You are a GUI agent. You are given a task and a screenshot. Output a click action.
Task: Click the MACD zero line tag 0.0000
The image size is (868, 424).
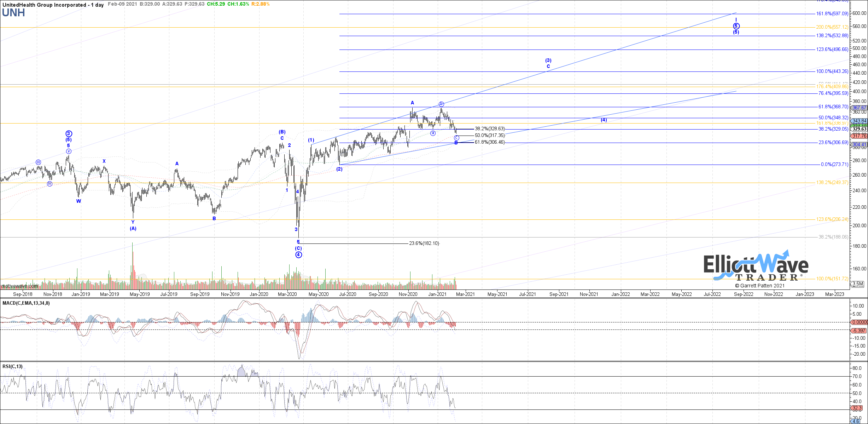860,322
